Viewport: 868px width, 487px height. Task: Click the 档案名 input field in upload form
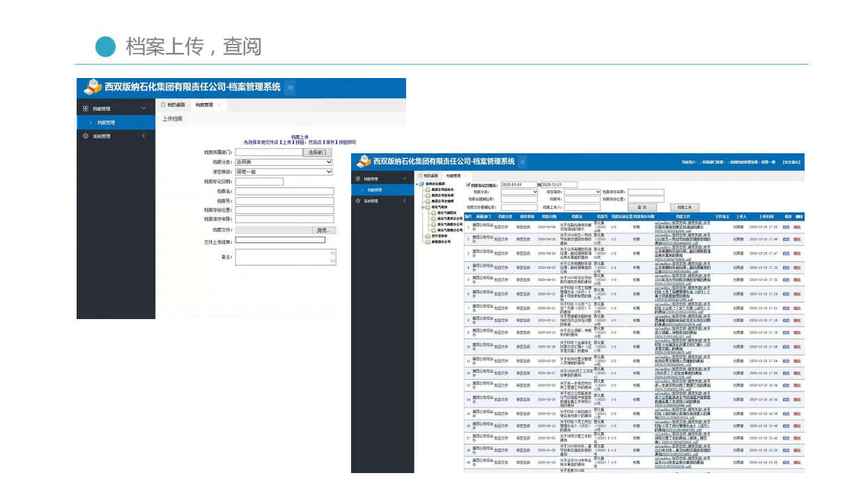point(284,191)
